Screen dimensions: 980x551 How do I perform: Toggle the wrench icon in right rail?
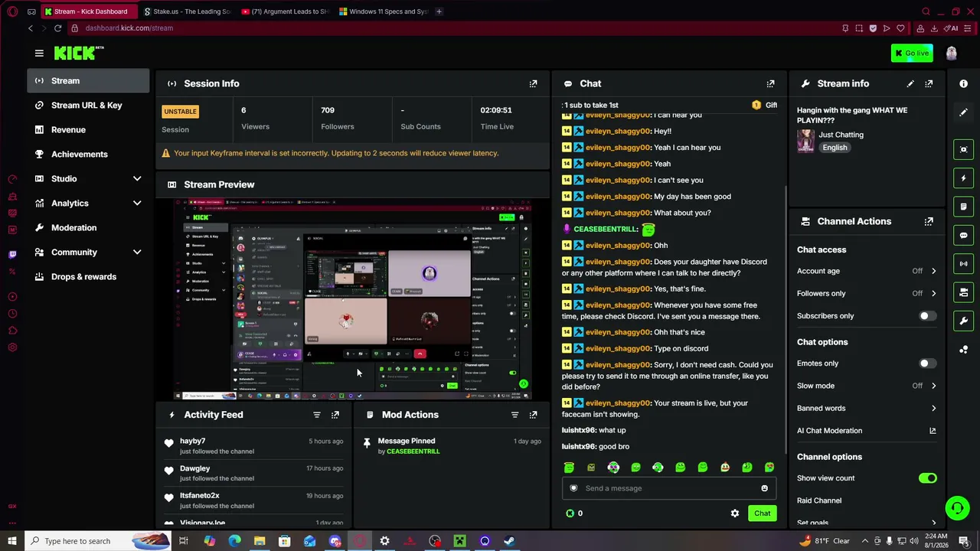[963, 321]
